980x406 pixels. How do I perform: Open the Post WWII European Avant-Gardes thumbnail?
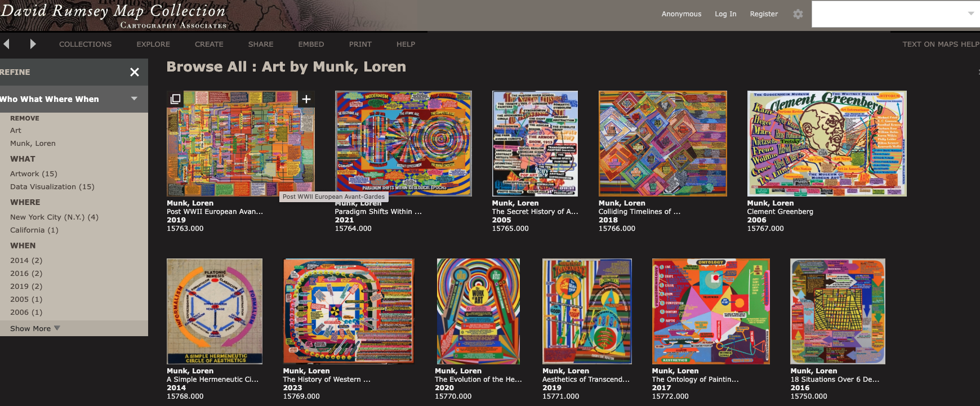[x=240, y=144]
